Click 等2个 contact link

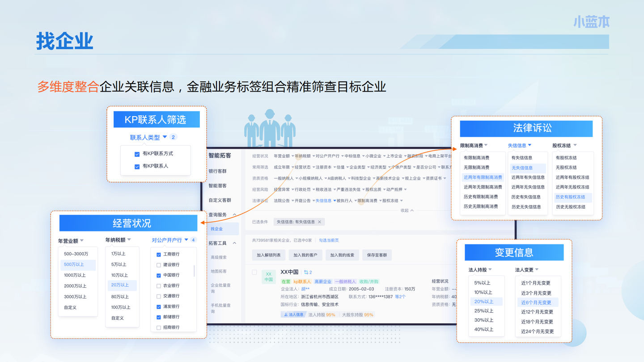click(x=400, y=297)
